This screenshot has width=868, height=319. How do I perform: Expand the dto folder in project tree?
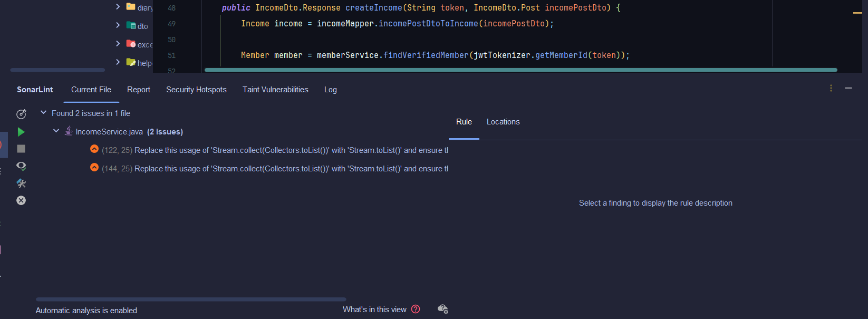coord(118,25)
